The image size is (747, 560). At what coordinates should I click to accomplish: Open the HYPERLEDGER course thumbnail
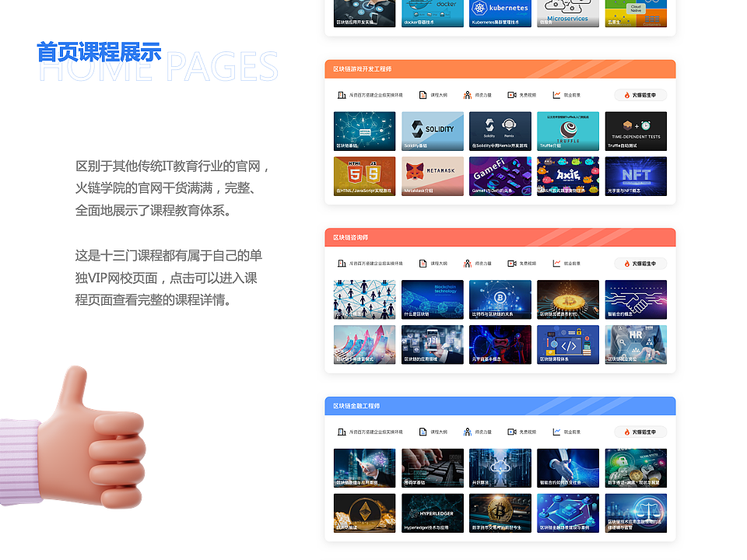click(x=432, y=513)
